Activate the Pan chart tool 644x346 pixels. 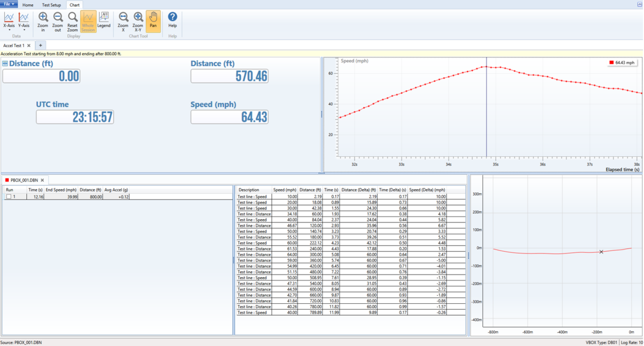coord(153,20)
